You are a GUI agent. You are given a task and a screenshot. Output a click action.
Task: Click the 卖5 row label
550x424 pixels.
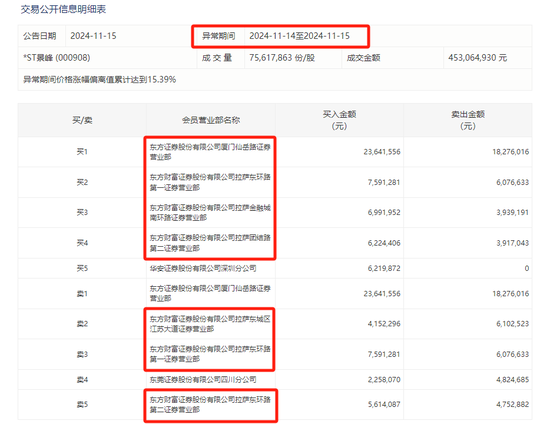(82, 404)
